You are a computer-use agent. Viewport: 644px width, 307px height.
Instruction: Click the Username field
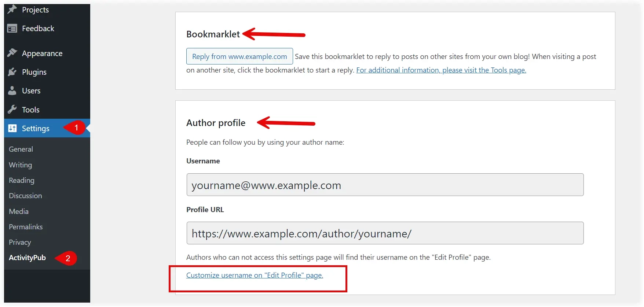click(385, 185)
